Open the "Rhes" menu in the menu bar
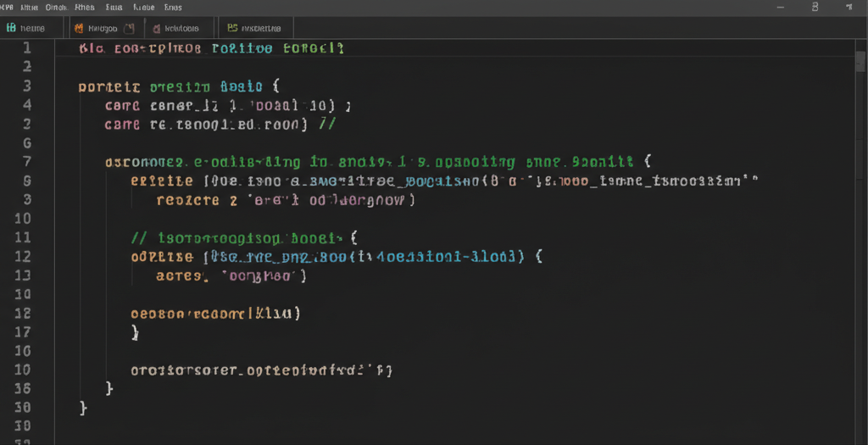868x445 pixels. 84,7
